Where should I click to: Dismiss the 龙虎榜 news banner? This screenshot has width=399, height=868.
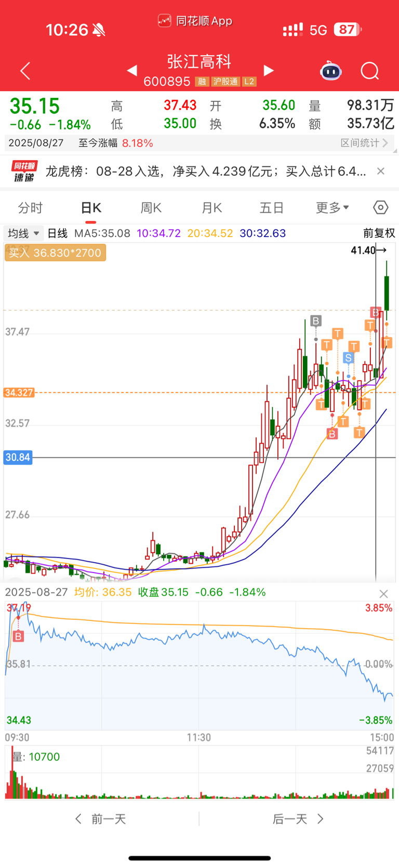381,171
